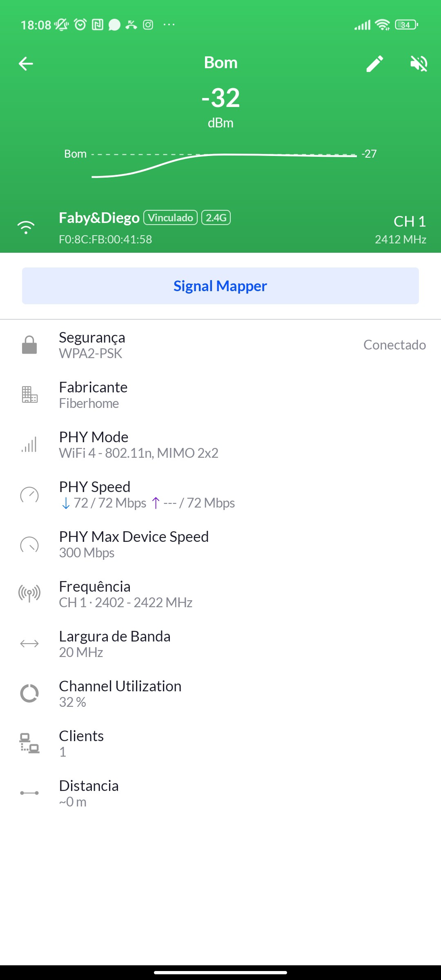
Task: Select the Vinculado badge
Action: 171,218
